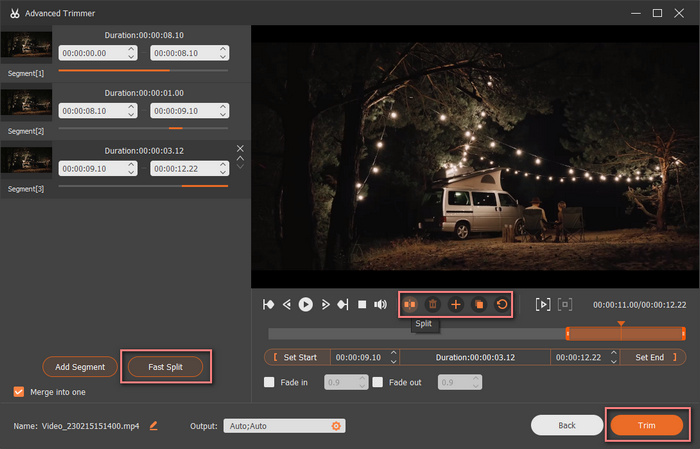
Task: Click the greyed bracket stop-segment icon
Action: click(565, 304)
